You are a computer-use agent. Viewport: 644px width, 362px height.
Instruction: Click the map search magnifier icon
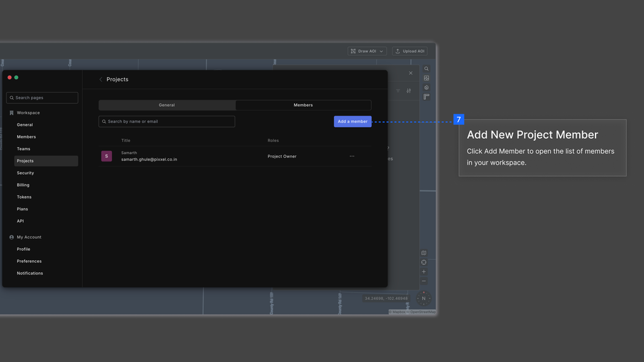pyautogui.click(x=426, y=69)
